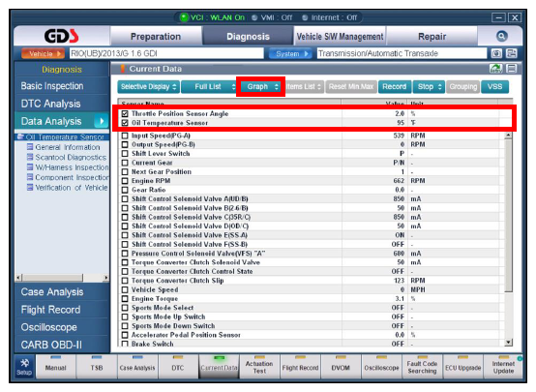Click the window layout icon at the top right
536x392 pixels.
coord(512,53)
